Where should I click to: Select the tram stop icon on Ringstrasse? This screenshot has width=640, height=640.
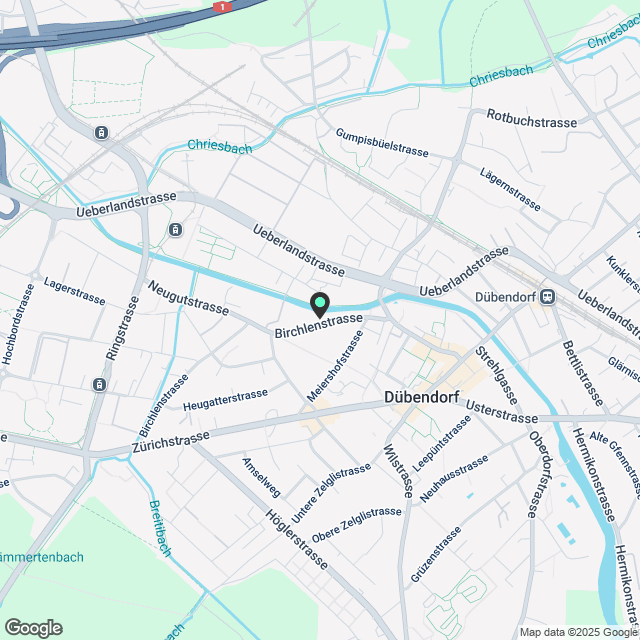coord(99,384)
